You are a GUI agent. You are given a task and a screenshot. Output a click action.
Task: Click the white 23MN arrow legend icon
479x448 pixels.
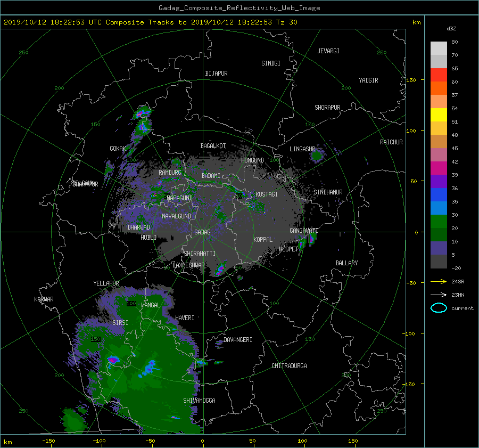pyautogui.click(x=439, y=295)
